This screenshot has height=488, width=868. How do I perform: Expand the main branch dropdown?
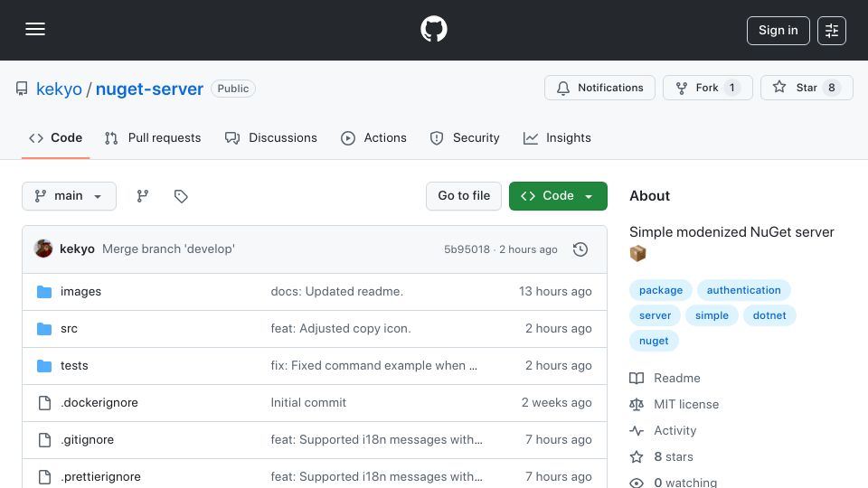click(70, 196)
